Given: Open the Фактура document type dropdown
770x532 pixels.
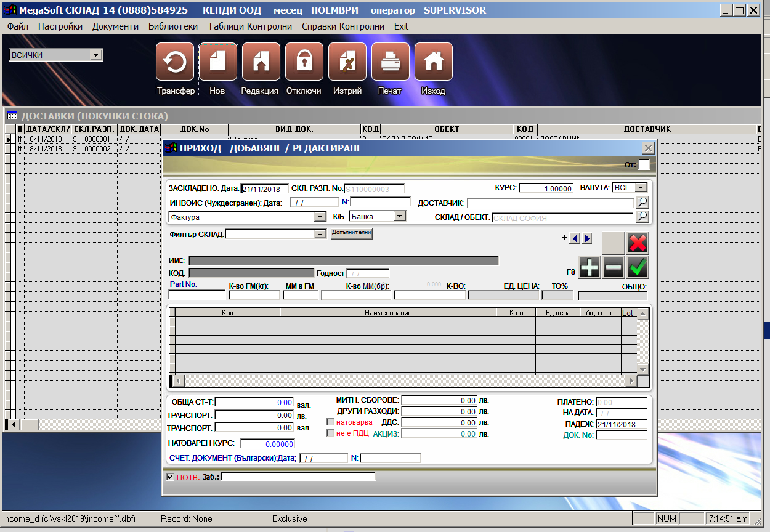Looking at the screenshot, I should [320, 217].
